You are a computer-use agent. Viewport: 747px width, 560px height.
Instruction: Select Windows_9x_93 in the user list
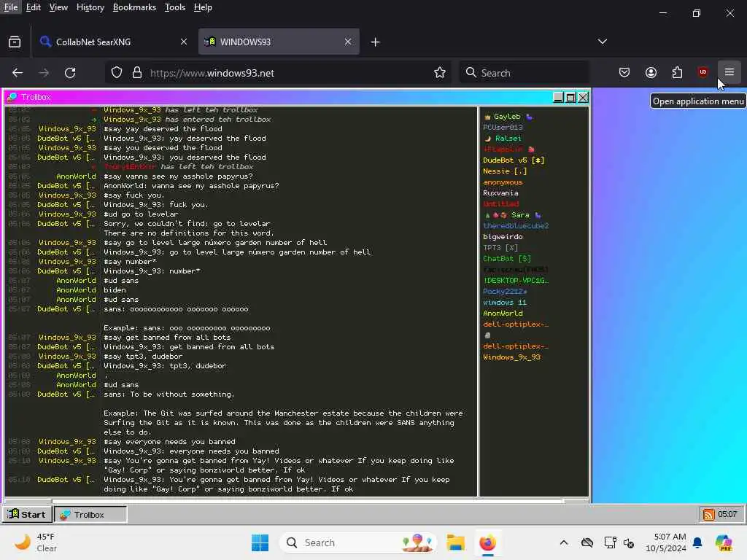511,357
